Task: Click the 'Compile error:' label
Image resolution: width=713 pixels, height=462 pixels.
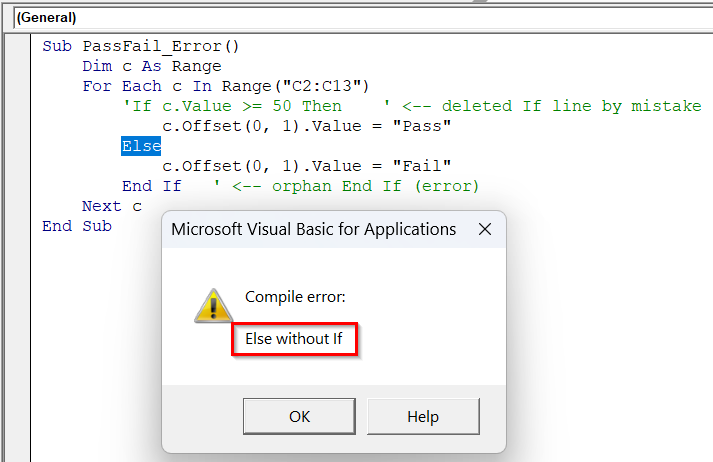Action: [x=295, y=296]
